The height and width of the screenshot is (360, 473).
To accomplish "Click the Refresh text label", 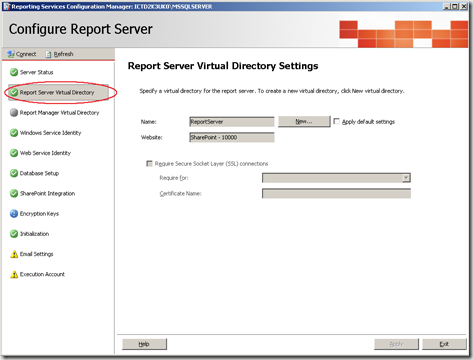I will point(63,54).
